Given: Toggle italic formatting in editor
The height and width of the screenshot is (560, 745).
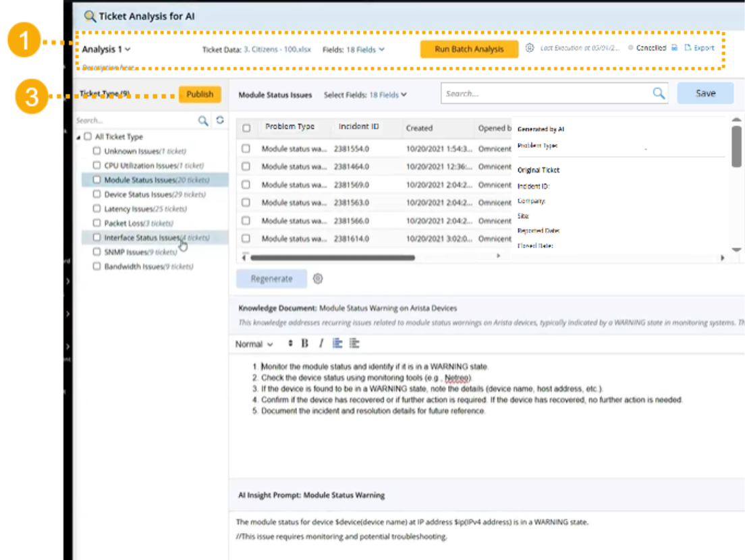Looking at the screenshot, I should coord(321,343).
